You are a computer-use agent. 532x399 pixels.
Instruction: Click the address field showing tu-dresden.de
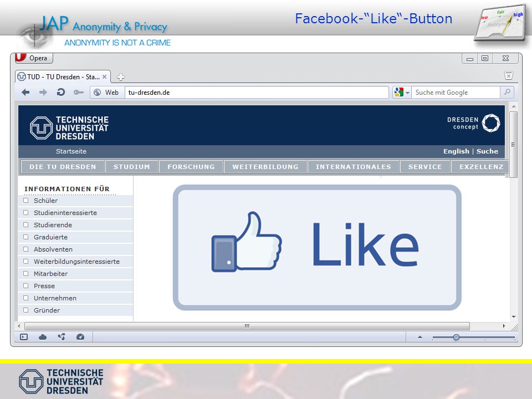(257, 93)
